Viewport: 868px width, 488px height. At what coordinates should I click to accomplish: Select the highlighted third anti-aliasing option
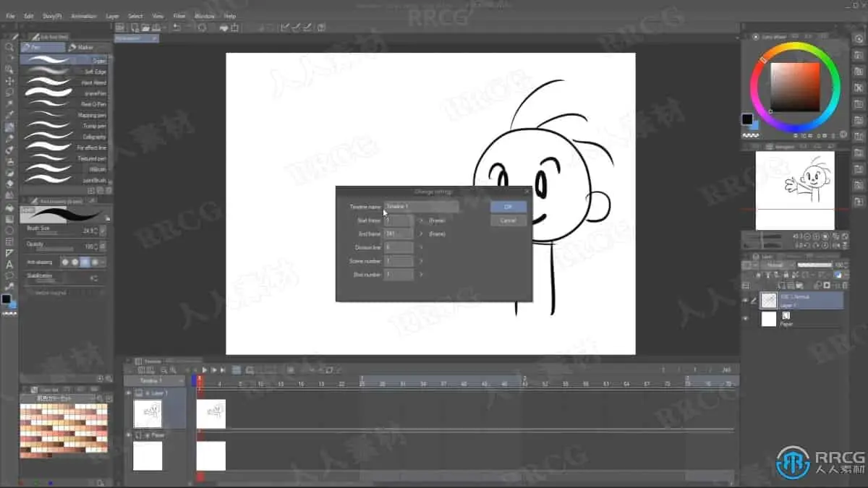tap(85, 262)
